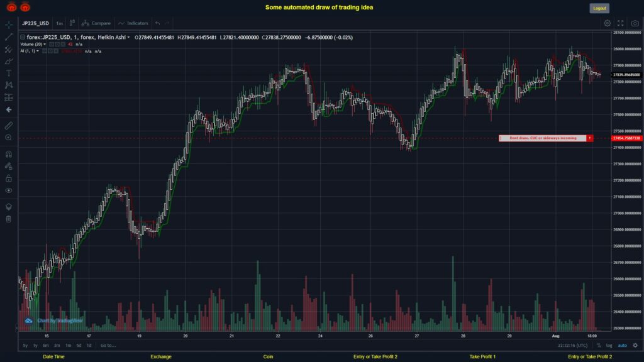Select the Text annotation tool
The height and width of the screenshot is (362, 644).
tap(9, 73)
